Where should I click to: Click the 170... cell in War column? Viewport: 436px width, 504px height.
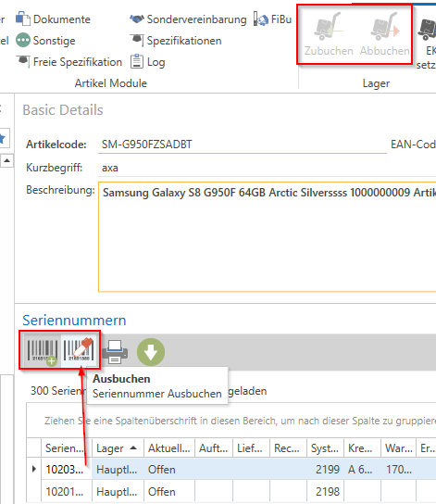click(398, 470)
